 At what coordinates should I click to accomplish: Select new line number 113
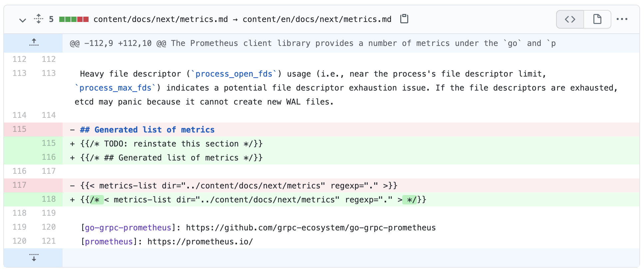pos(49,73)
